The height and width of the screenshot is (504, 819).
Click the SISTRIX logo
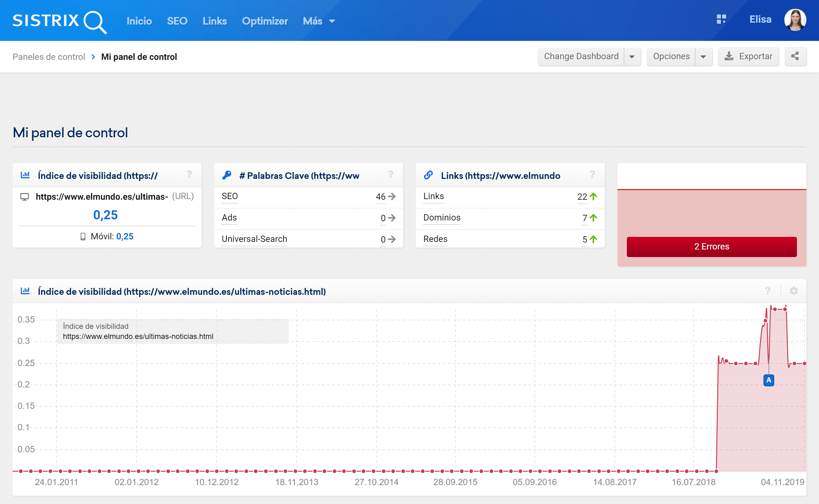[x=59, y=22]
